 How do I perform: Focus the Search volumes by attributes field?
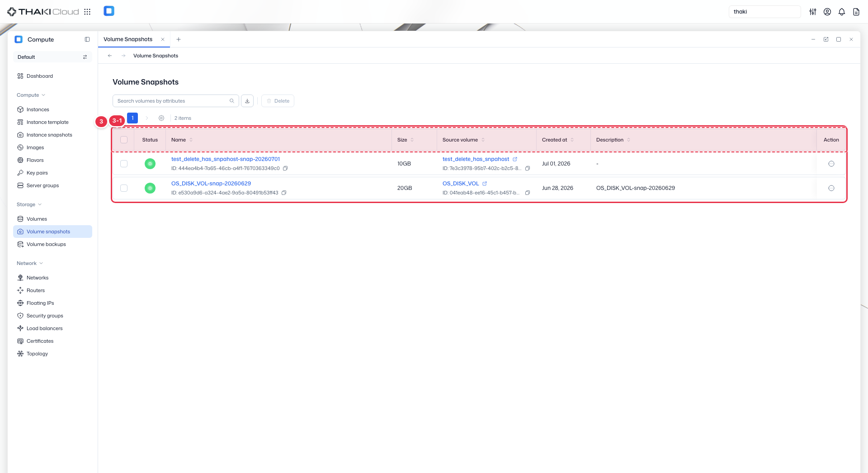(175, 101)
